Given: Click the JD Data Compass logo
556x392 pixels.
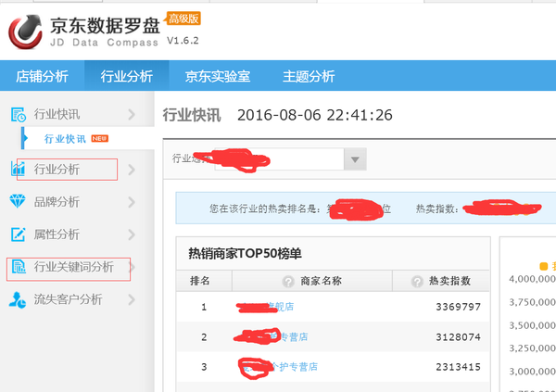Looking at the screenshot, I should pyautogui.click(x=25, y=32).
